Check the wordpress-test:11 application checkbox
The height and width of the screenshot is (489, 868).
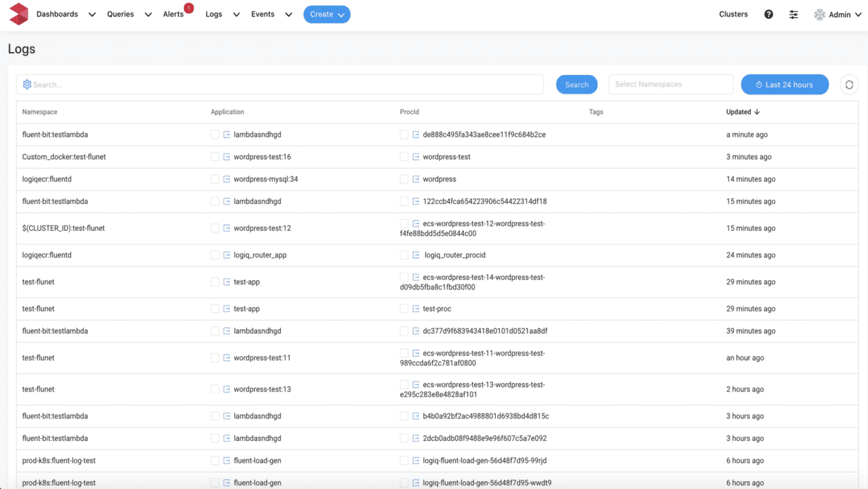tap(215, 358)
